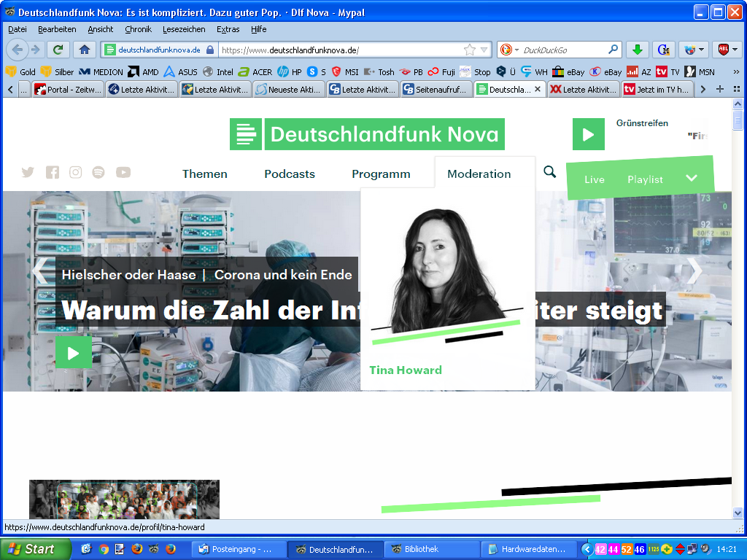Open the Chronik menu
747x560 pixels.
click(x=138, y=29)
